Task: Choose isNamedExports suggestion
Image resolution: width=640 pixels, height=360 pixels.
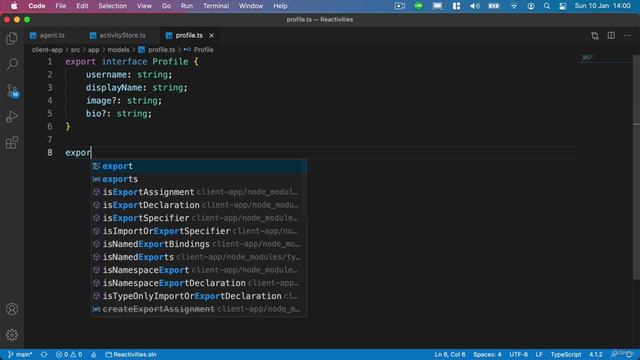Action: pyautogui.click(x=199, y=257)
